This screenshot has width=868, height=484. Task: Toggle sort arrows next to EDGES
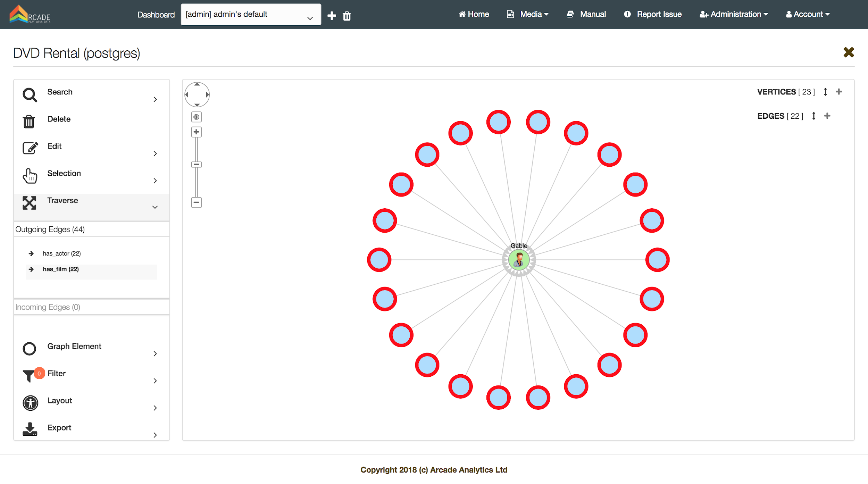[x=813, y=116]
